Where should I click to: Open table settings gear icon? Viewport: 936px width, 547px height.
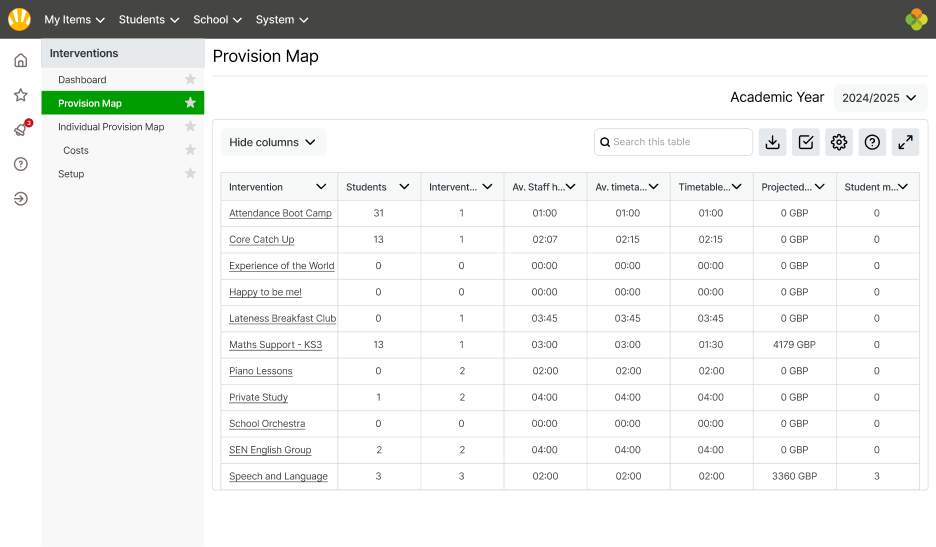839,142
